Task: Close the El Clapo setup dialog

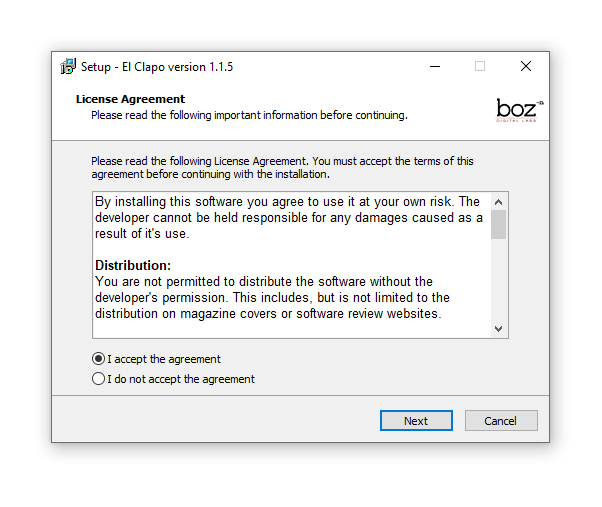Action: click(526, 67)
